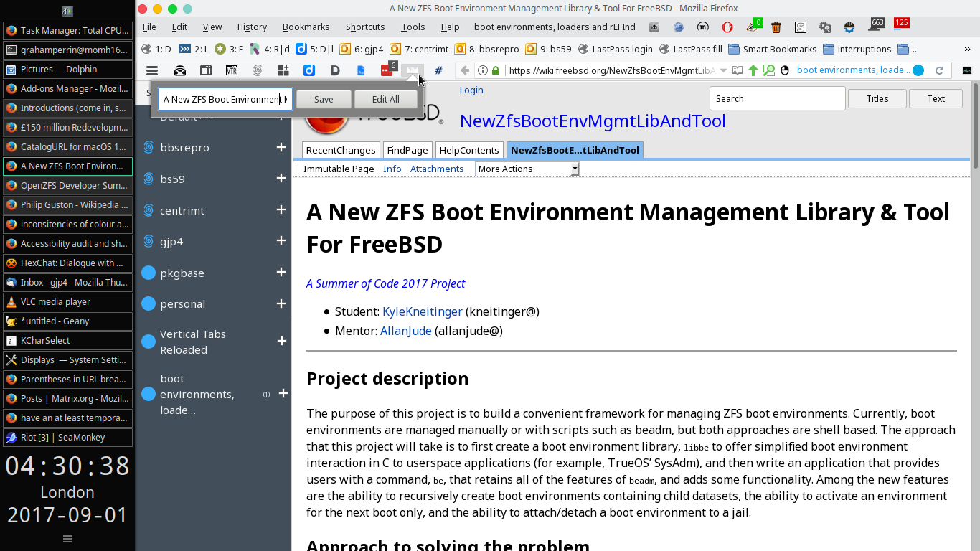Switch to HexChat in the task list
The width and height of the screenshot is (980, 551).
[x=67, y=263]
